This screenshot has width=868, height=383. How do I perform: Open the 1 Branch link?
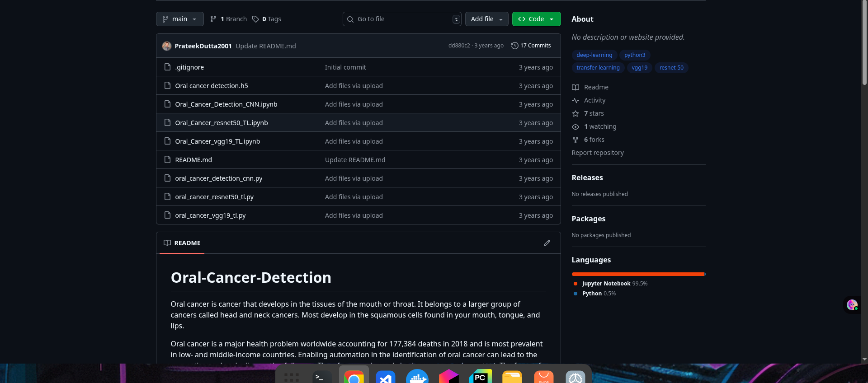(x=229, y=19)
